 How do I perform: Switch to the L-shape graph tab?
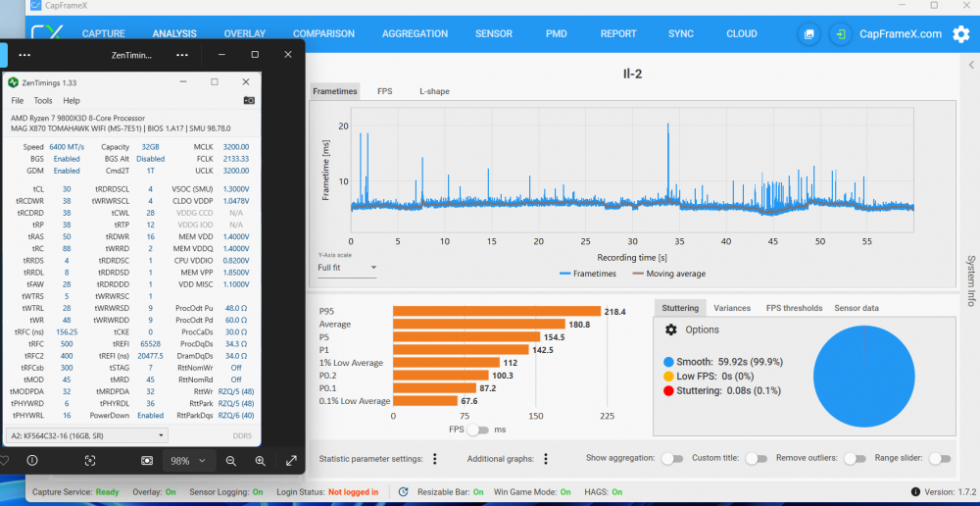pyautogui.click(x=434, y=91)
